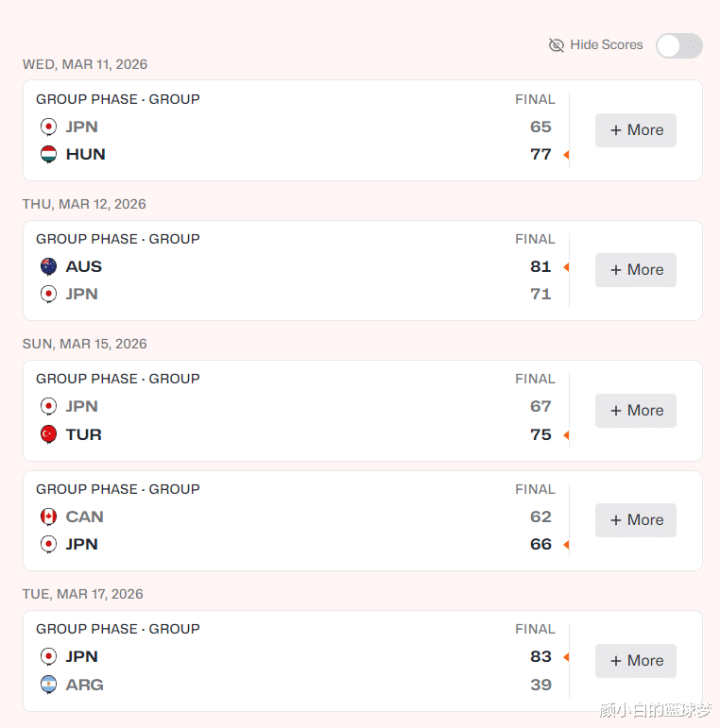
Task: Expand More for JPN vs TUR game
Action: coord(636,410)
